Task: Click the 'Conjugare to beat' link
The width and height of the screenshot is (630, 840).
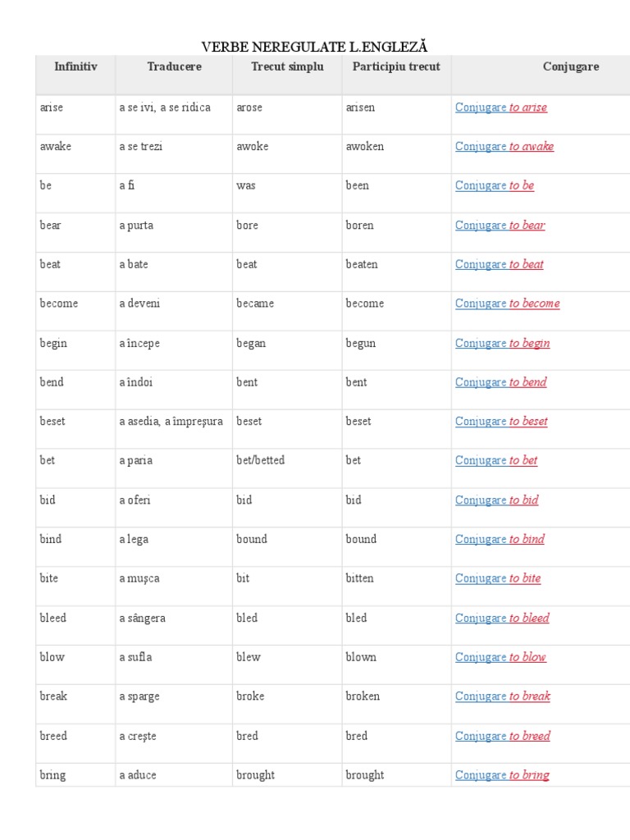Action: [499, 265]
